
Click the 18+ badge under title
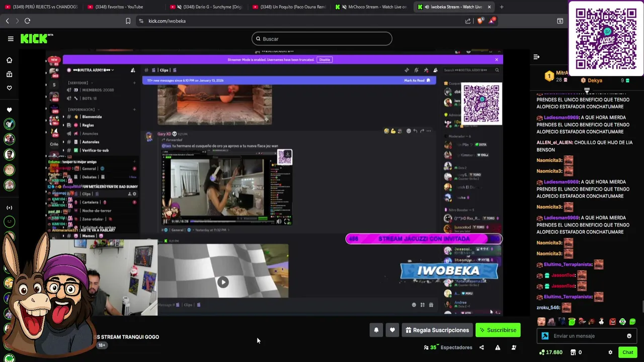point(102,345)
